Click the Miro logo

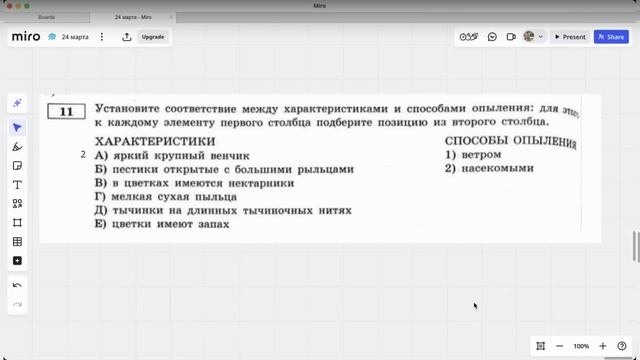(x=26, y=37)
